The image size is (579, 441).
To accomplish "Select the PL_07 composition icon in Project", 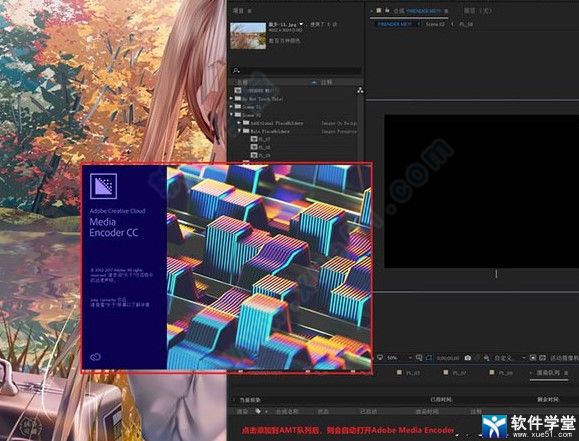I will (254, 139).
